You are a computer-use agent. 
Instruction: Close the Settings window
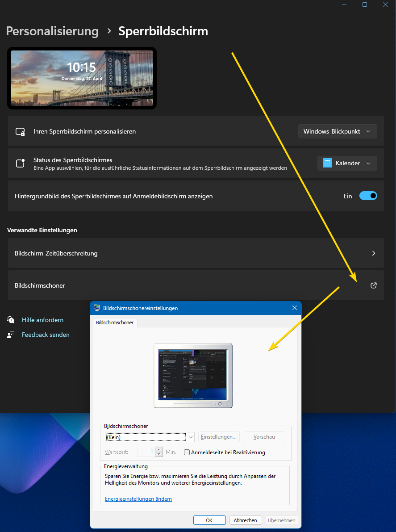[385, 4]
